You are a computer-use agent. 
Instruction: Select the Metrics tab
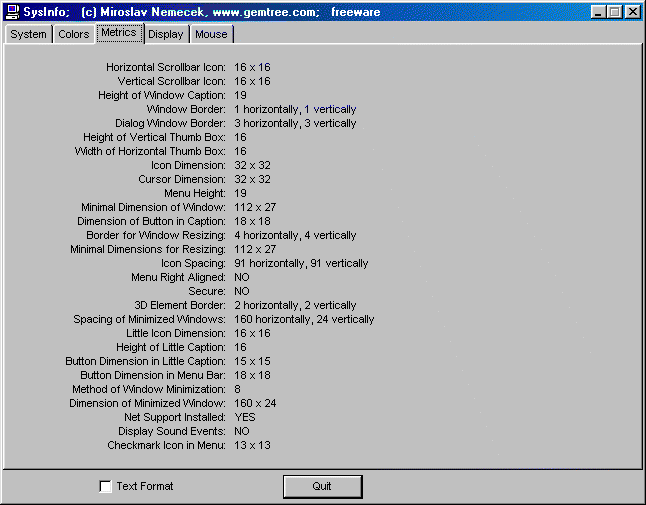(x=119, y=33)
